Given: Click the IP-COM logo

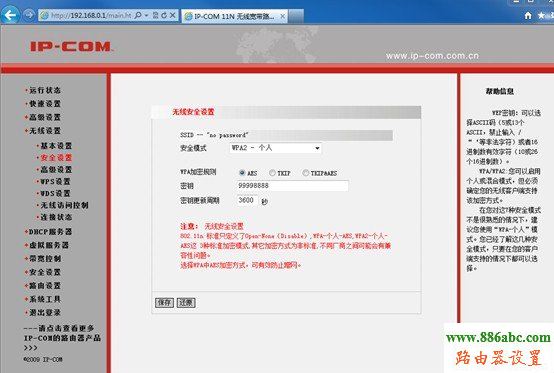Looking at the screenshot, I should coord(71,47).
